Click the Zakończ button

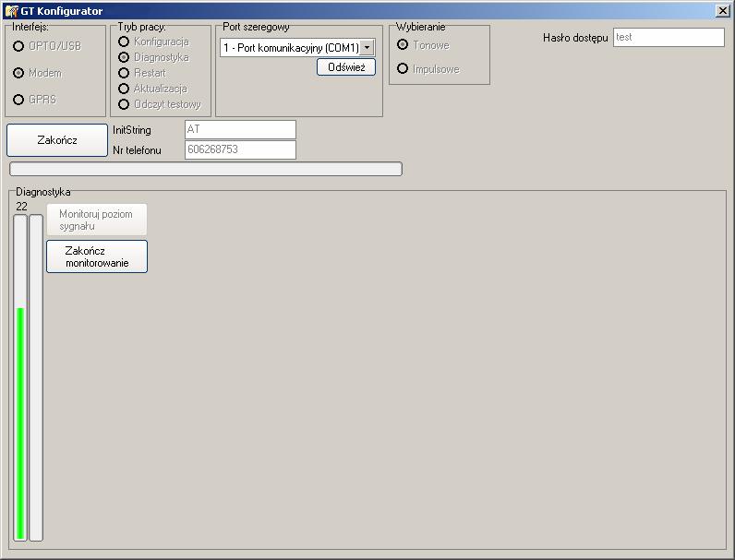tap(57, 140)
